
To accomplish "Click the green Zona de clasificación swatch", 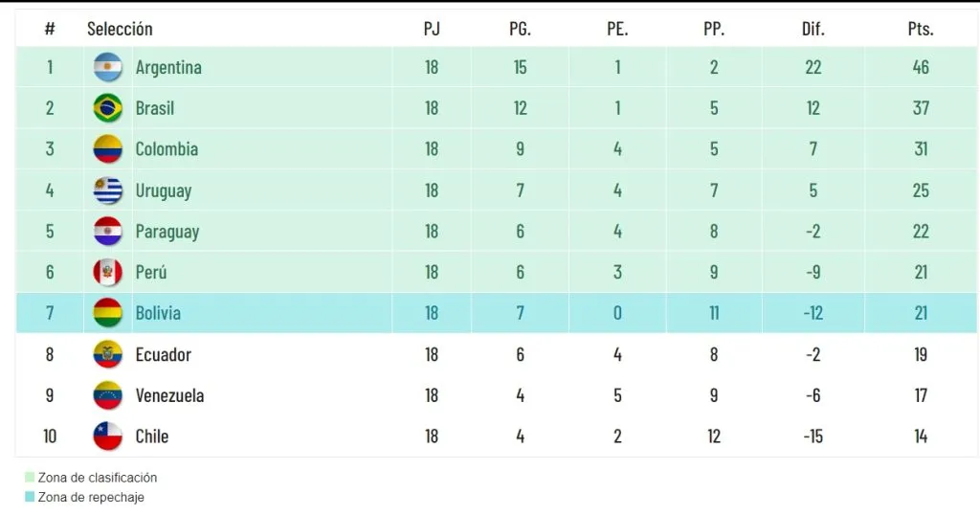I will click(x=30, y=478).
